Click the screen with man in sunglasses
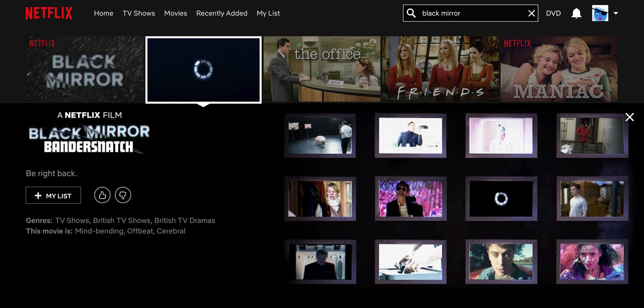The width and height of the screenshot is (644, 308). (411, 199)
